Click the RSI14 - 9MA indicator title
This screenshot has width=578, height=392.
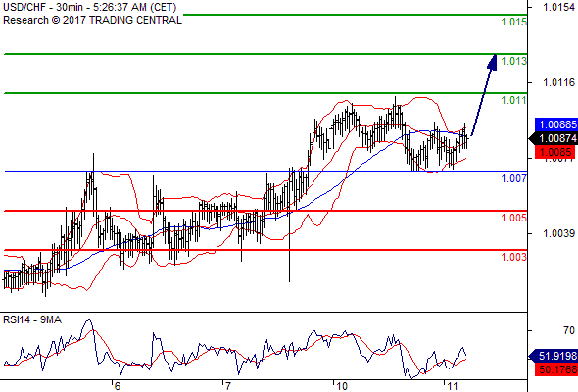coord(32,319)
